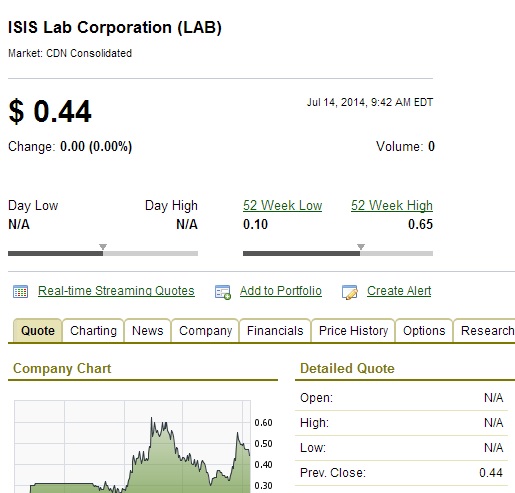Open the Company tab
Viewport: 515px width, 493px height.
pyautogui.click(x=205, y=331)
